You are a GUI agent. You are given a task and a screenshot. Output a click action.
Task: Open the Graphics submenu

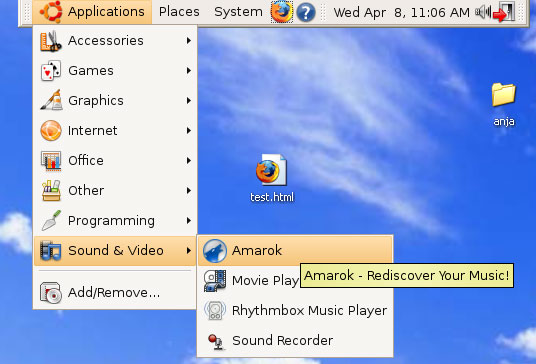tap(115, 100)
